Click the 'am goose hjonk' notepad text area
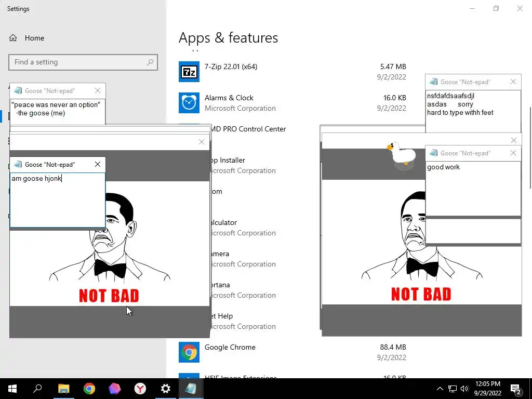The width and height of the screenshot is (532, 399). click(x=58, y=200)
